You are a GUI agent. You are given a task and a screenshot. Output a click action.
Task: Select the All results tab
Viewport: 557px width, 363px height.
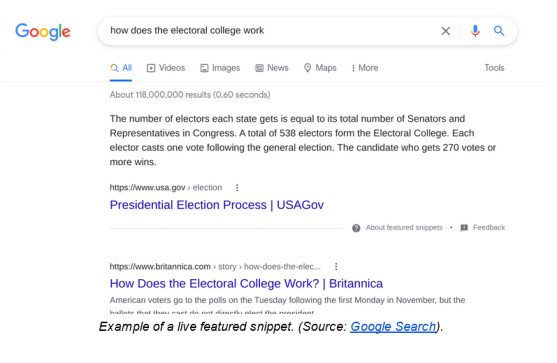pos(121,68)
